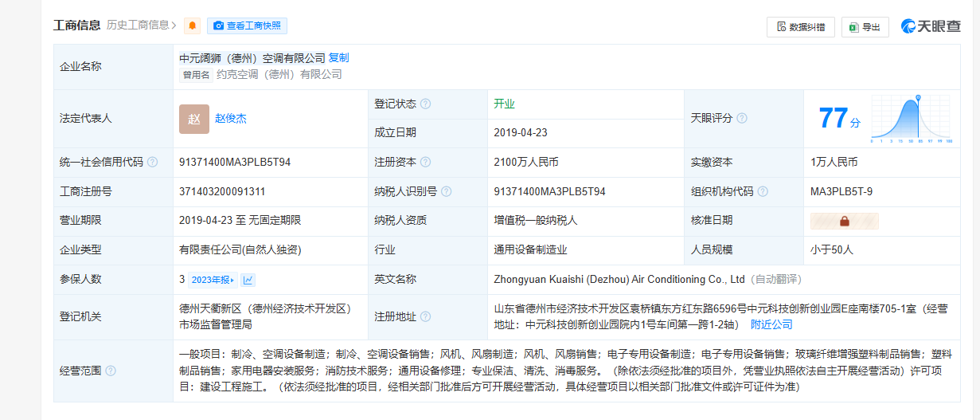Click help icon beside 天眼评分
This screenshot has height=420, width=980.
coord(742,118)
